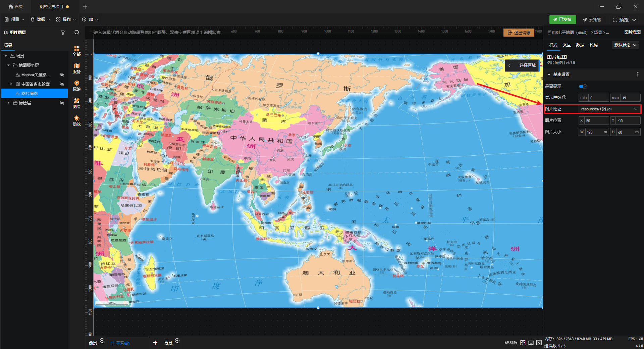644x349 pixels.
Task: Click the layer filter funnel icon
Action: coord(63,33)
